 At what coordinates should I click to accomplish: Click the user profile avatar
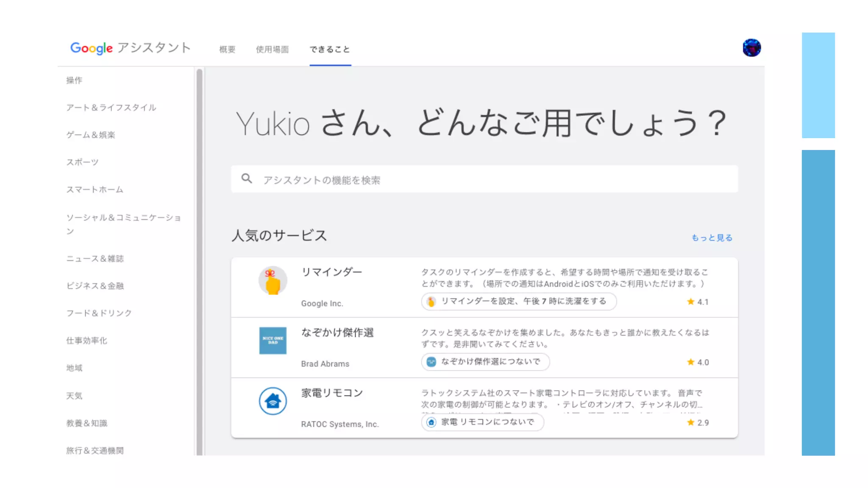point(751,48)
